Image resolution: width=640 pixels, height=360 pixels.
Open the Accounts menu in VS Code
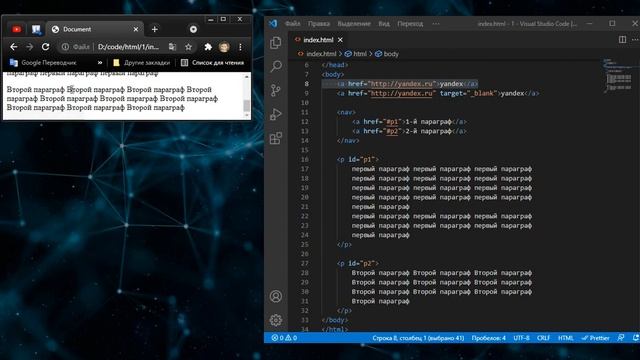pos(276,296)
